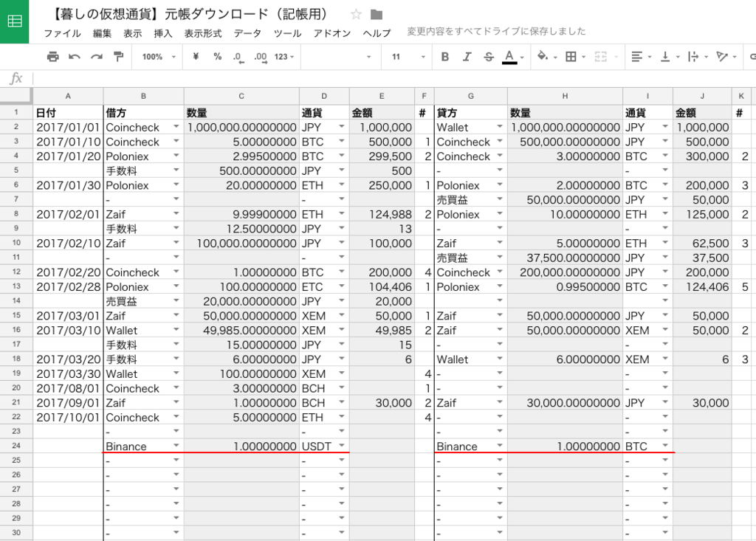Activate the paint format tool
The image size is (756, 541).
point(119,57)
